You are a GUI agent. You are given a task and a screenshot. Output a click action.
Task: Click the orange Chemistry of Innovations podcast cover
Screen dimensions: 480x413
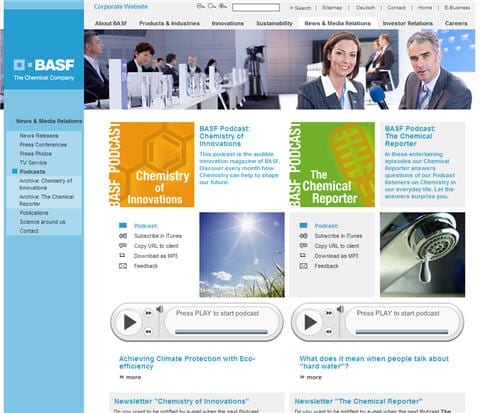point(152,164)
